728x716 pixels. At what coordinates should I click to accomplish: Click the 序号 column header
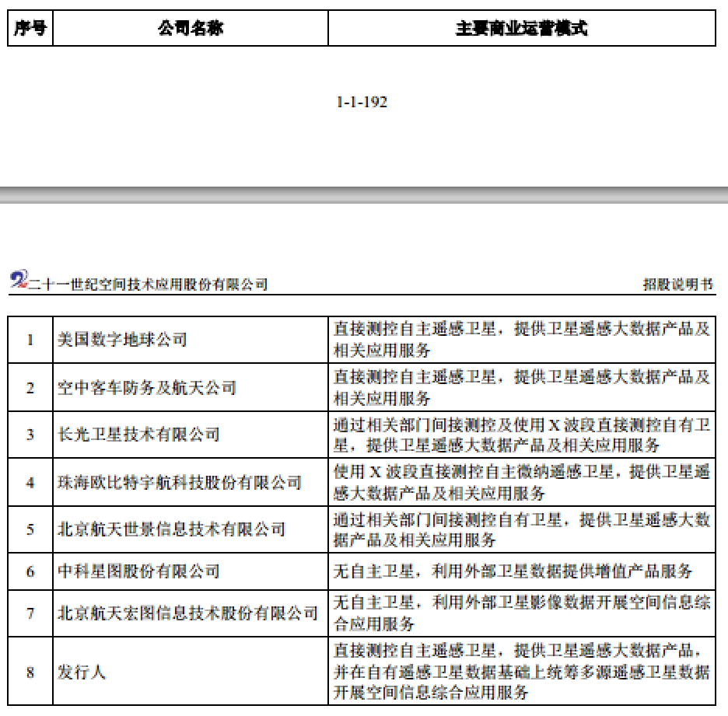pyautogui.click(x=30, y=28)
